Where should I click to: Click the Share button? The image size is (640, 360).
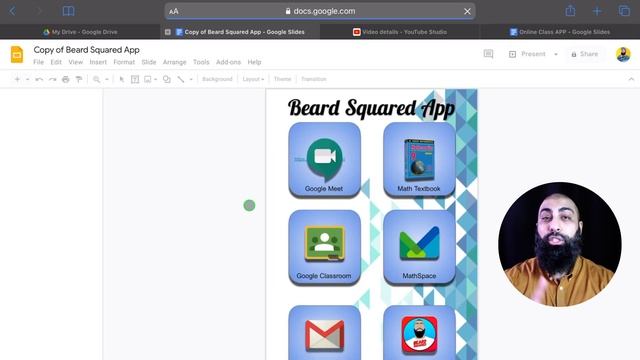[584, 54]
